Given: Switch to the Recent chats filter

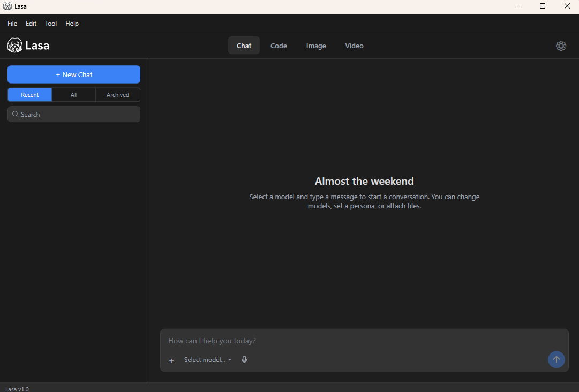Looking at the screenshot, I should coord(29,95).
